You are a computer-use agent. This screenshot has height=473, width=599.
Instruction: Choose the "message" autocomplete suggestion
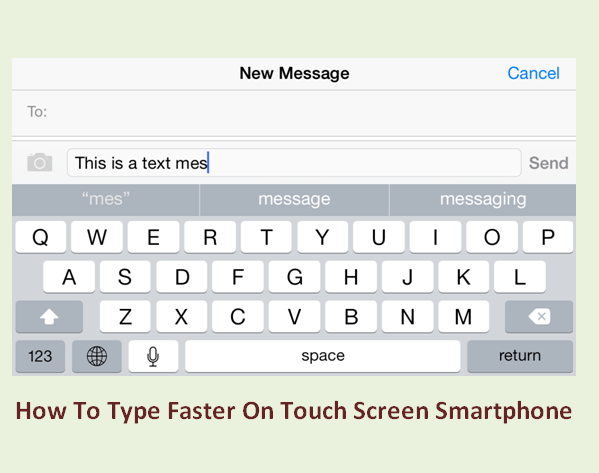pos(294,199)
